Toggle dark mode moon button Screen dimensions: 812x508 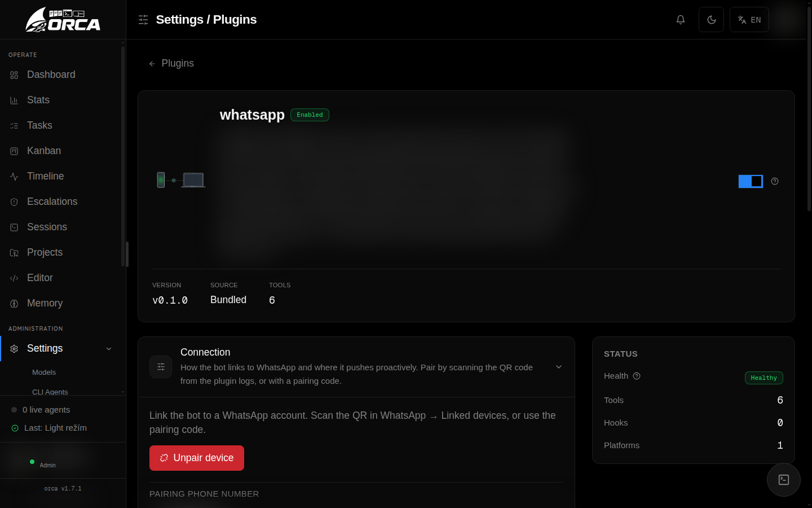click(711, 20)
